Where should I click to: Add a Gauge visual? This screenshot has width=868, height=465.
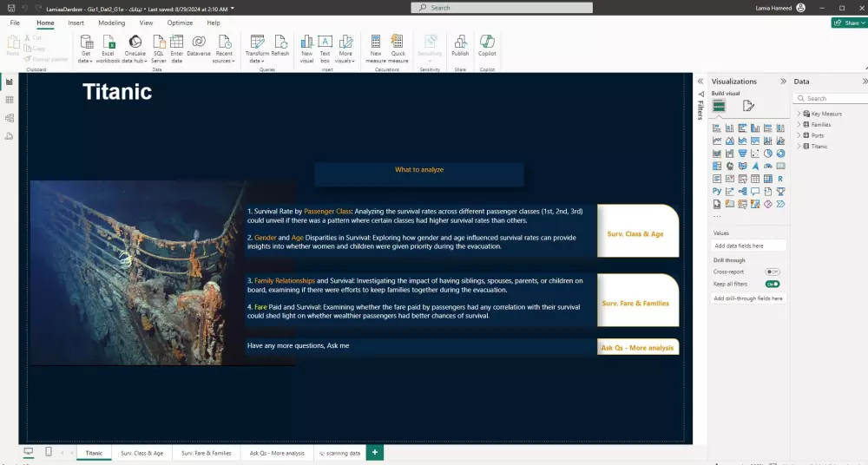pos(768,166)
